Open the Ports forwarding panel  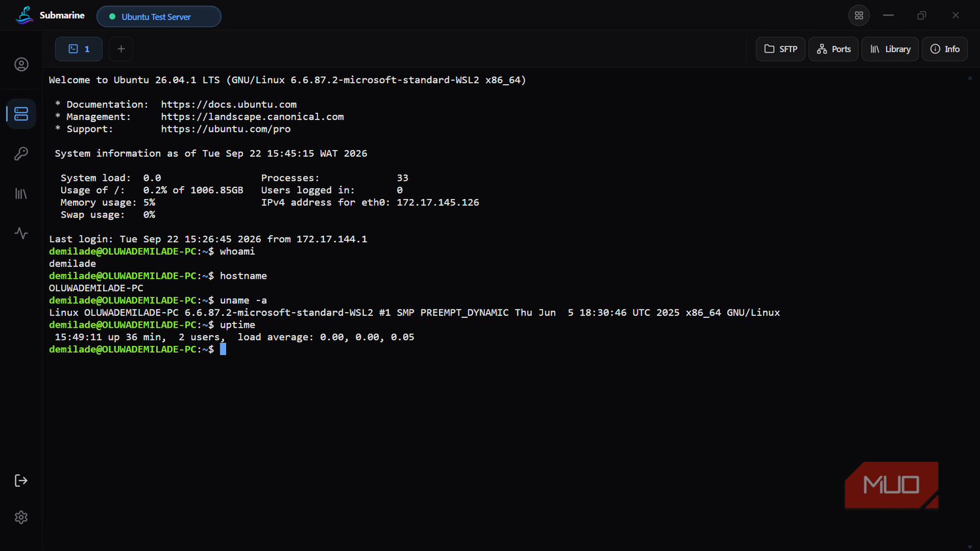[834, 49]
